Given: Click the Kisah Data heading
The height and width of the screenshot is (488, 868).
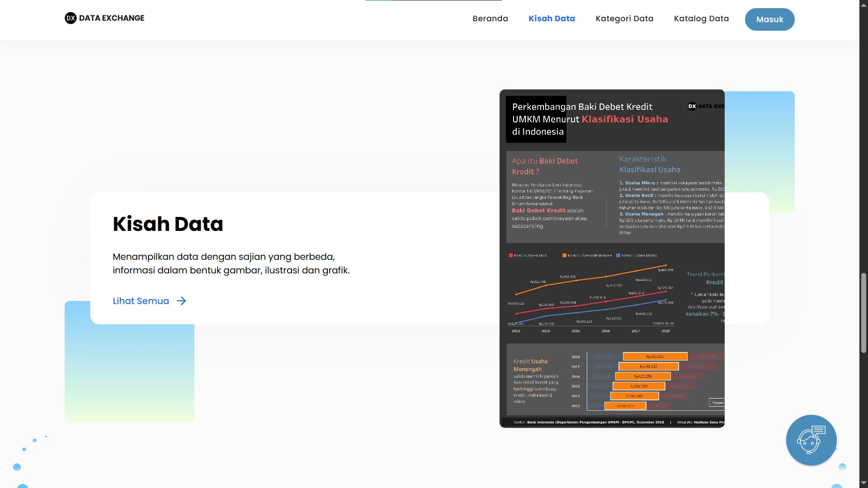Looking at the screenshot, I should 168,224.
